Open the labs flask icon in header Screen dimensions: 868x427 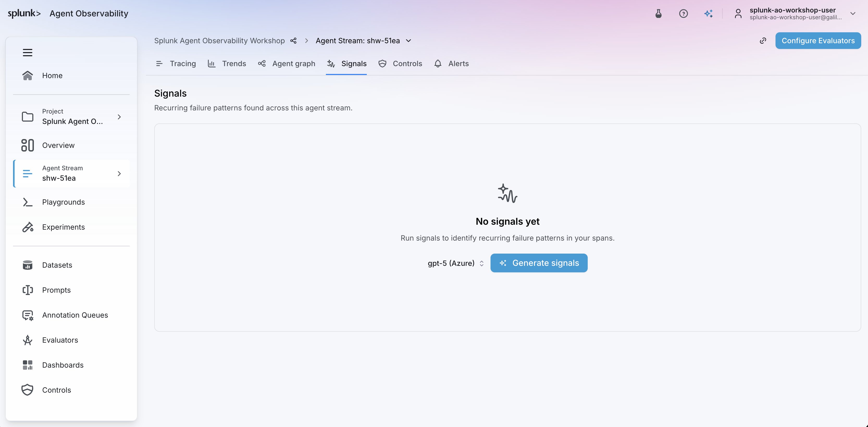point(658,14)
